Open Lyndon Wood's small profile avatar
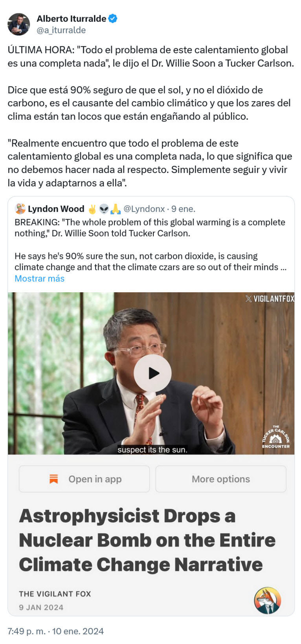This screenshot has width=301, height=644. pyautogui.click(x=20, y=209)
